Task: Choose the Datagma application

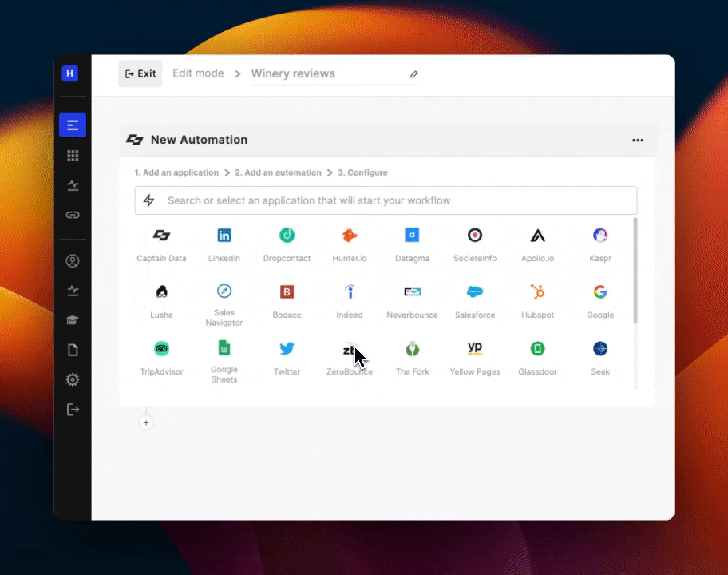Action: (x=412, y=245)
